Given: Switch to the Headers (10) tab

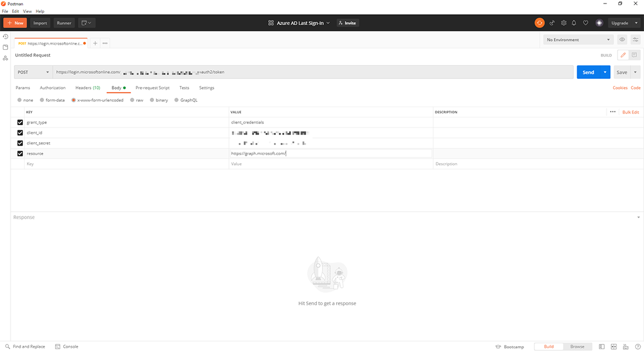Looking at the screenshot, I should pos(88,88).
